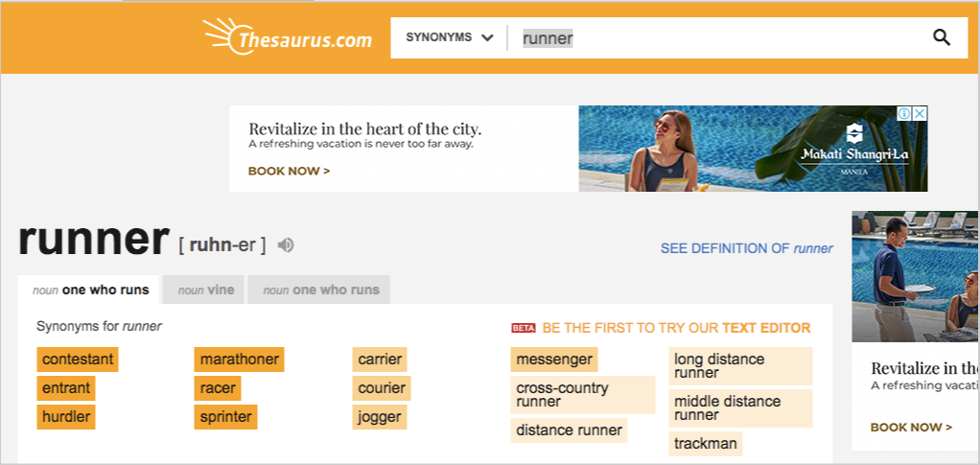Choose the dark orange marathoner synonym chip
980x465 pixels.
(240, 360)
